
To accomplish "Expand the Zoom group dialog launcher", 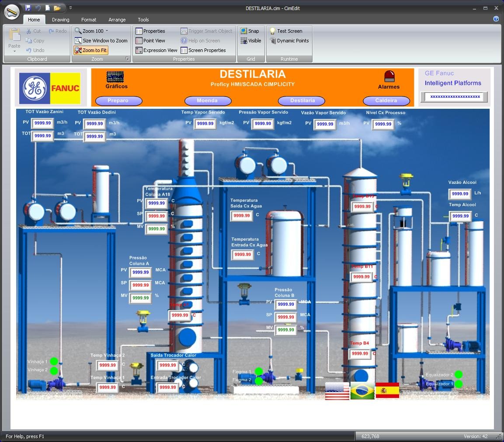I will point(127,59).
